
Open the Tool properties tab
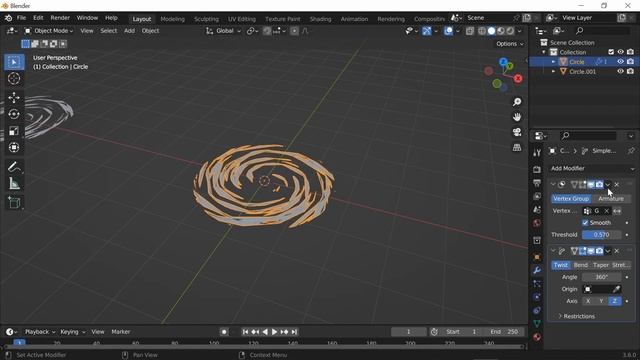point(537,153)
